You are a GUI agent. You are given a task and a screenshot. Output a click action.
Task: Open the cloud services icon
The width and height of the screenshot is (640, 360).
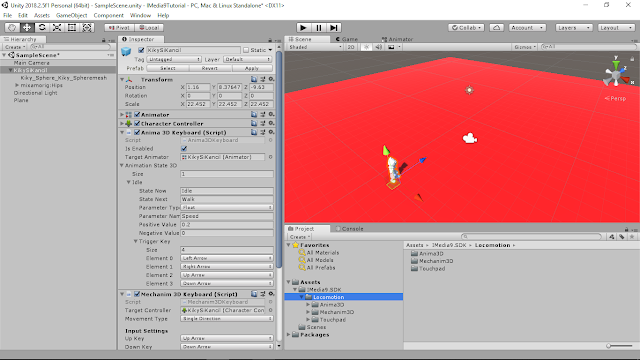pyautogui.click(x=496, y=28)
